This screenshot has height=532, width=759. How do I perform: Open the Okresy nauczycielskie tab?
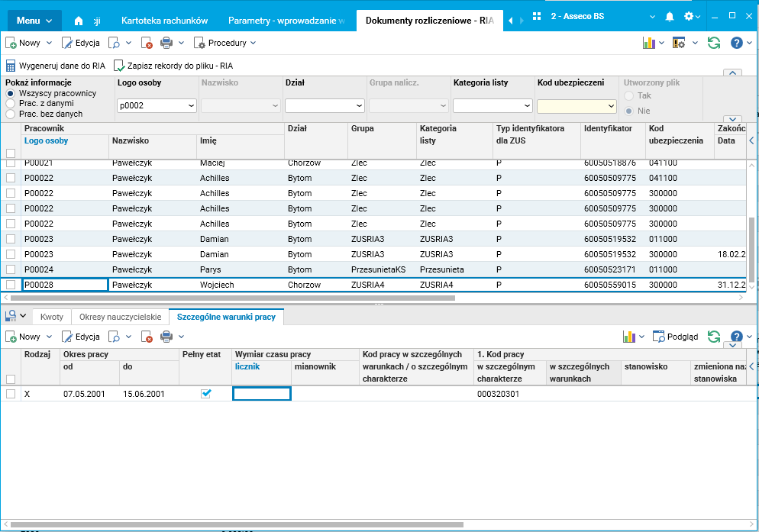120,316
